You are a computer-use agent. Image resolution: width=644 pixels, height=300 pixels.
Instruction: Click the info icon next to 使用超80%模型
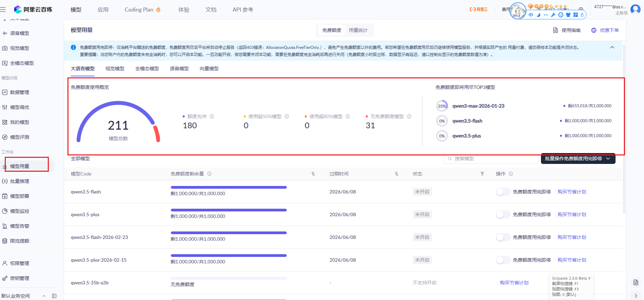click(x=348, y=116)
